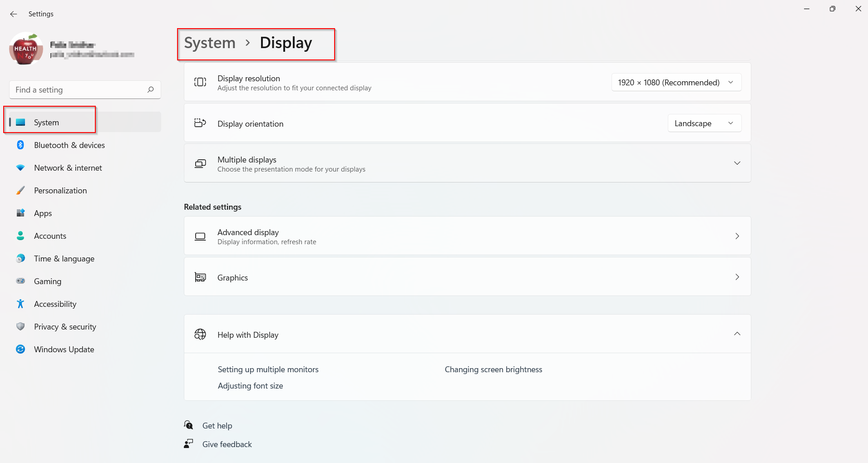Open Changing screen brightness help link

point(493,369)
